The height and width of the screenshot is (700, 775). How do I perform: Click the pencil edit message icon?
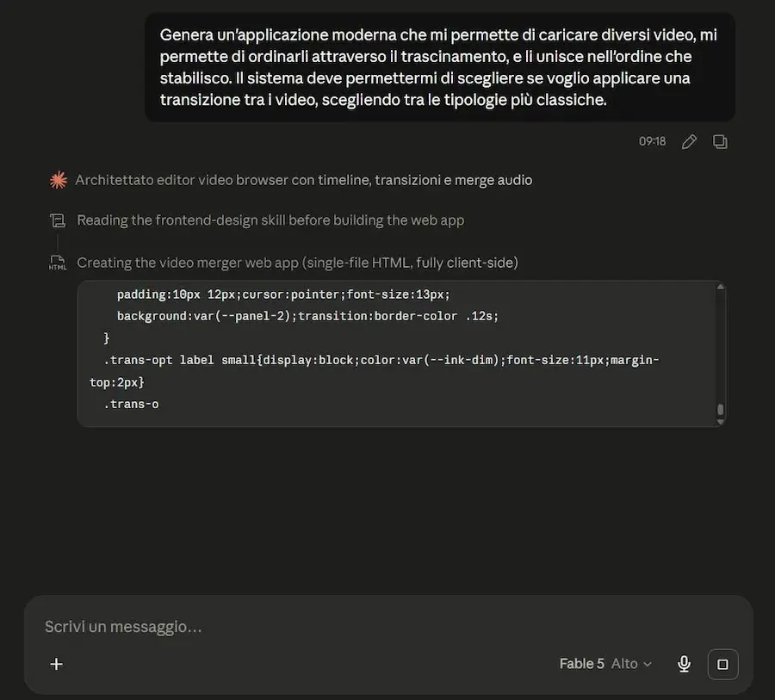point(689,142)
